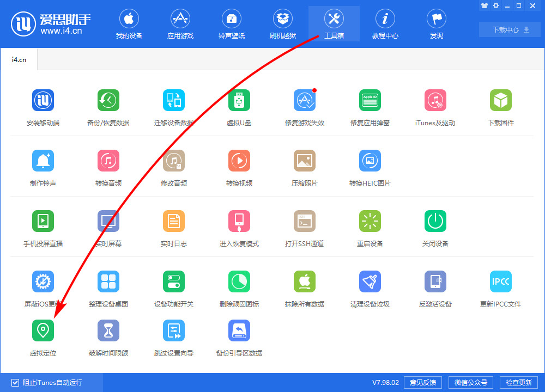The height and width of the screenshot is (392, 545).
Task: Launch the 制作铃声 ringtone maker
Action: tap(43, 161)
